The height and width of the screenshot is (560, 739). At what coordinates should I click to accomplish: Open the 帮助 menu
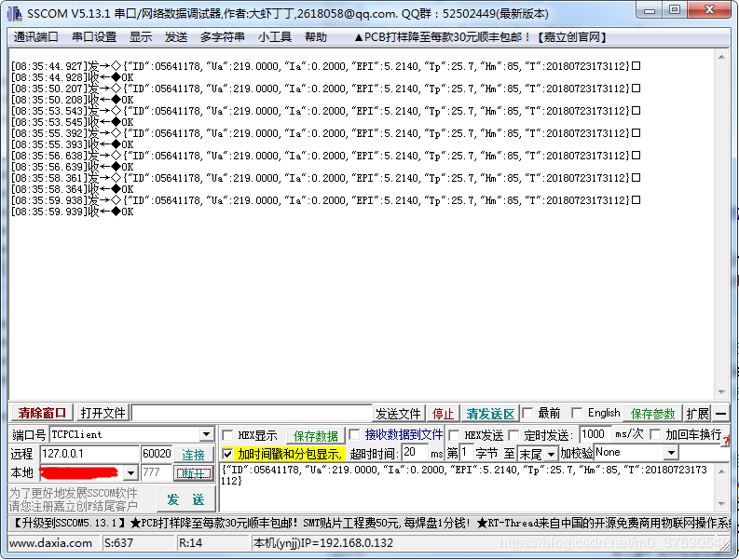[x=316, y=37]
